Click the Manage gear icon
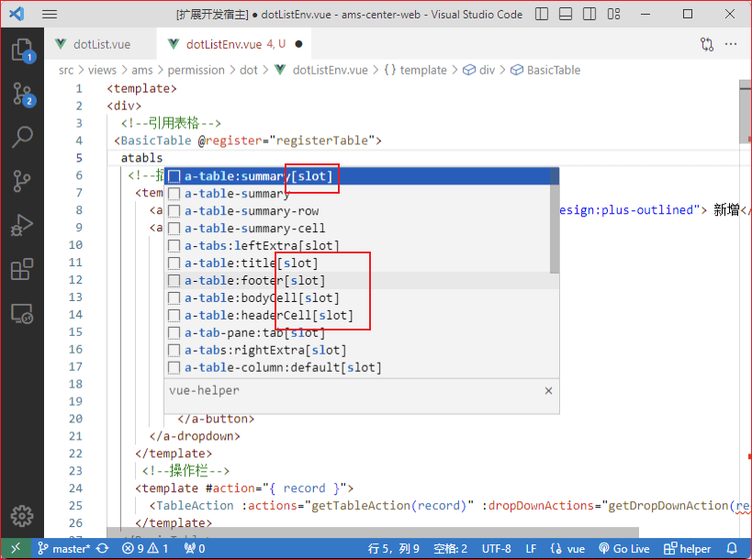Image resolution: width=752 pixels, height=560 pixels. click(21, 515)
